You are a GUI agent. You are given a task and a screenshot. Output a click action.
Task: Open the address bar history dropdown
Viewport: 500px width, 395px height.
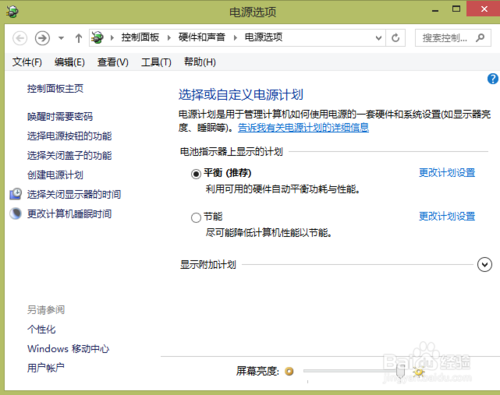[x=378, y=38]
